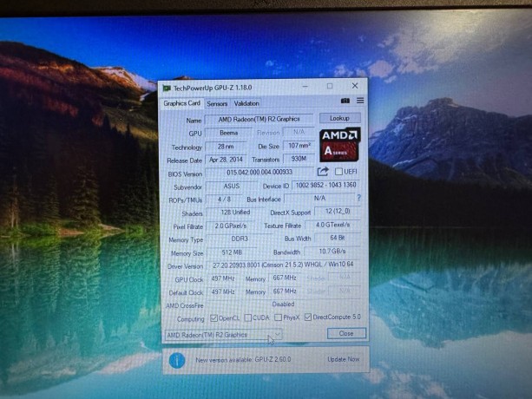Click the Texture Fillrate value 4.0 GTexel/s
This screenshot has height=399, width=532.
click(x=333, y=225)
